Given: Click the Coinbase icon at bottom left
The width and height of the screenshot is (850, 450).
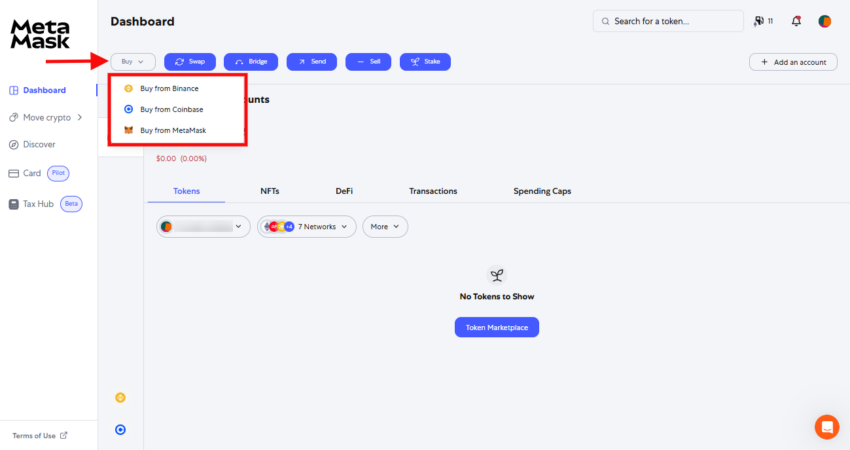Looking at the screenshot, I should (120, 429).
